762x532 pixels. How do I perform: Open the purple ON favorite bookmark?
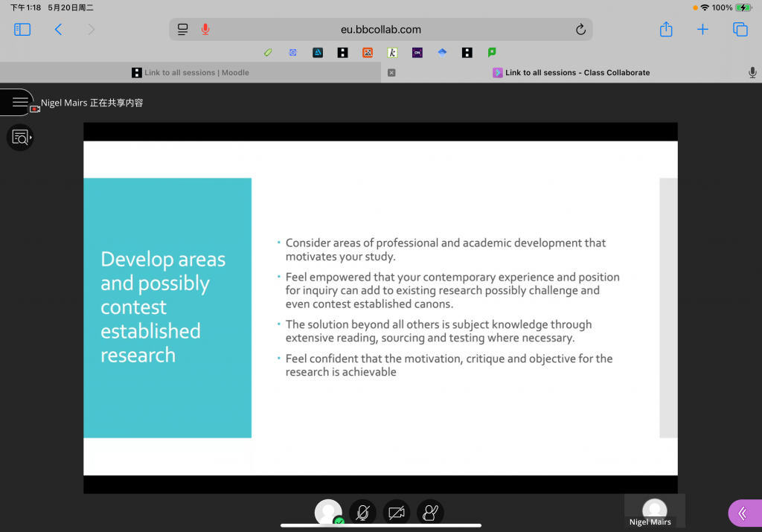(417, 53)
